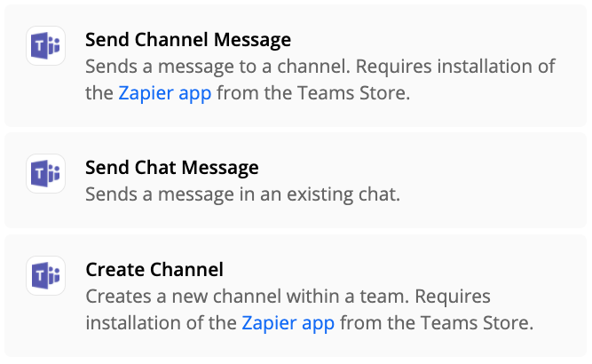This screenshot has height=364, width=592.
Task: Choose the Send Channel Message action card
Action: (x=296, y=66)
